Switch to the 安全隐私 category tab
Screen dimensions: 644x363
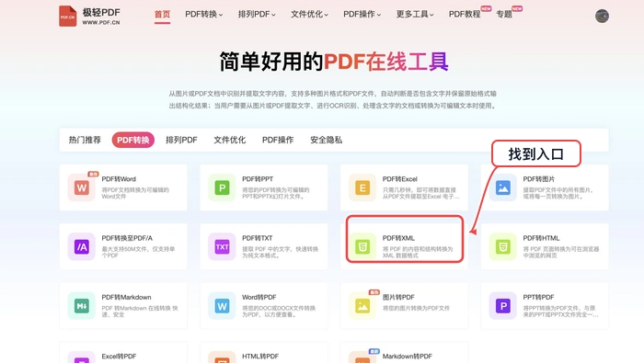[326, 140]
